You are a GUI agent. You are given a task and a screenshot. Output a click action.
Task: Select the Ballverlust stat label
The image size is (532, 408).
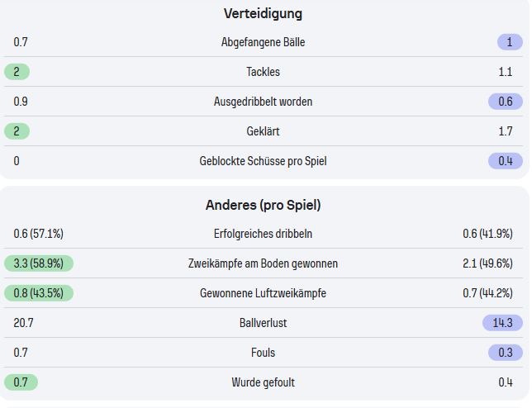click(x=263, y=323)
